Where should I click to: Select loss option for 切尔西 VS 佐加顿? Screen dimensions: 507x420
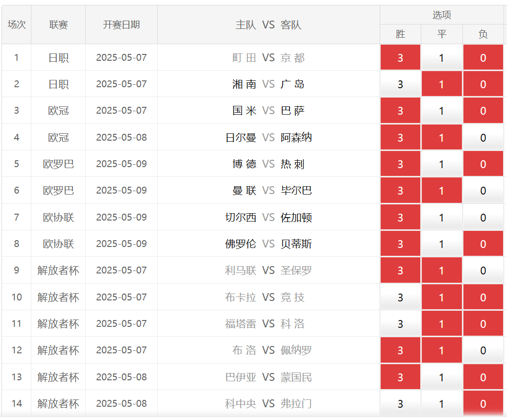tap(483, 218)
